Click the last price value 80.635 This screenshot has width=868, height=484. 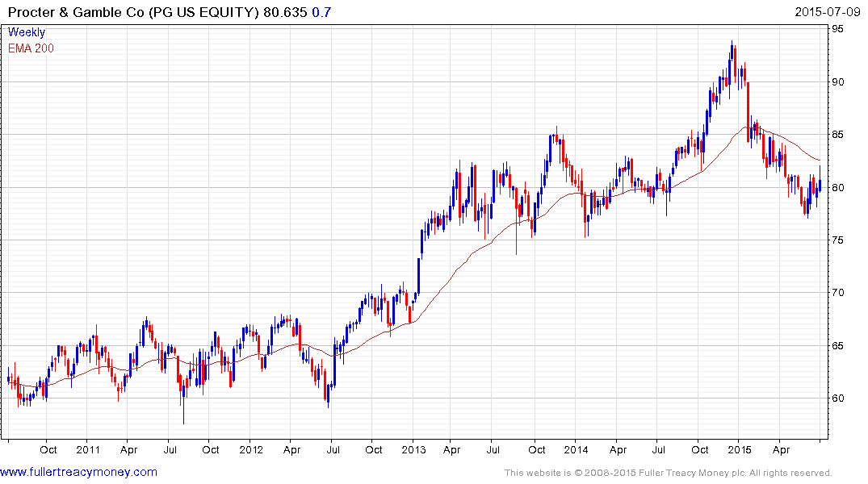click(x=285, y=12)
